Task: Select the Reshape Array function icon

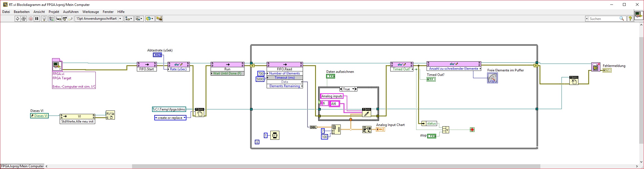Action: [336, 129]
